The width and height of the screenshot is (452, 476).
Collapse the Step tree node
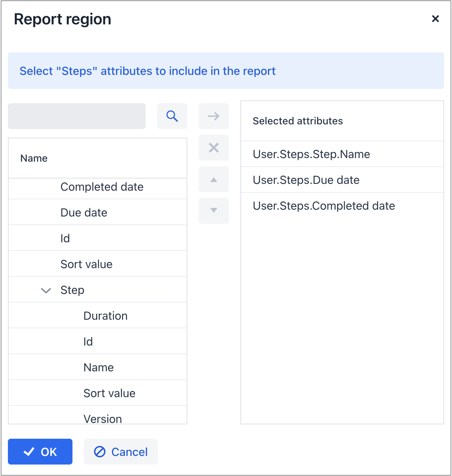(x=46, y=290)
